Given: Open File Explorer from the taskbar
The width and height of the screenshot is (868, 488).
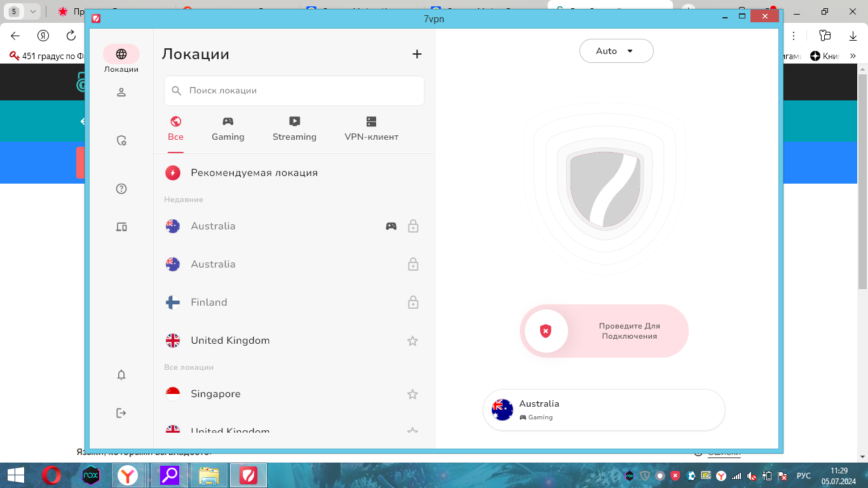Looking at the screenshot, I should pyautogui.click(x=209, y=475).
